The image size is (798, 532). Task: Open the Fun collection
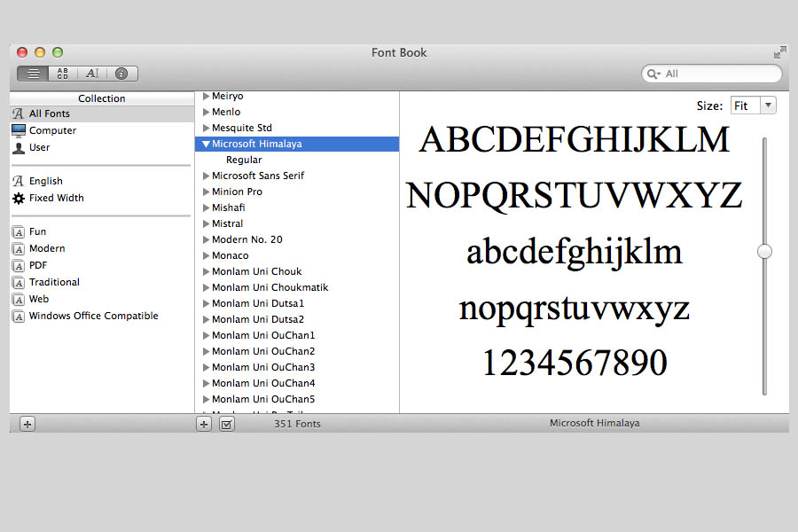[102, 231]
